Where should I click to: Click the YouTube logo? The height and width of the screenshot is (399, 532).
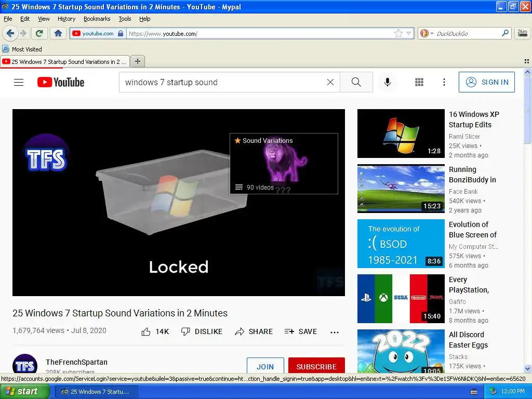tap(61, 82)
